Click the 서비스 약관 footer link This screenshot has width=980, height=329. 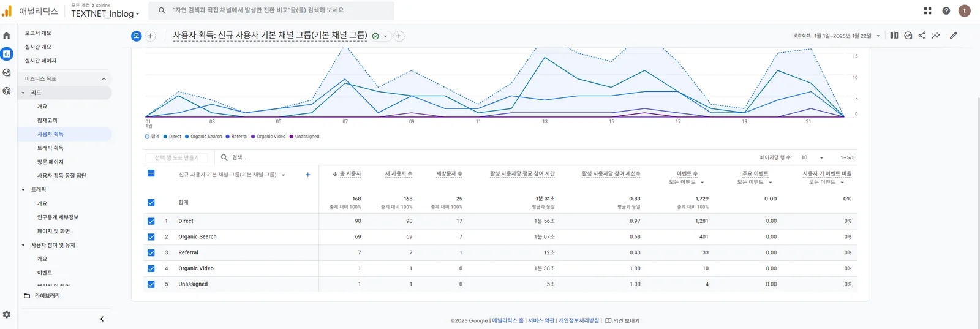(x=541, y=320)
